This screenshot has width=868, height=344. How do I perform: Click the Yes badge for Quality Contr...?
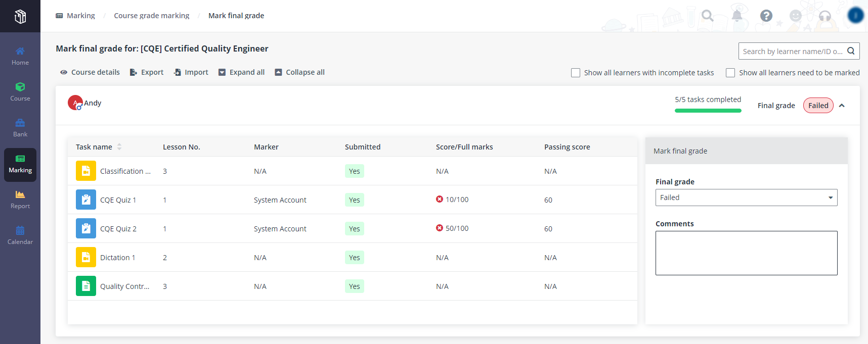(x=355, y=286)
